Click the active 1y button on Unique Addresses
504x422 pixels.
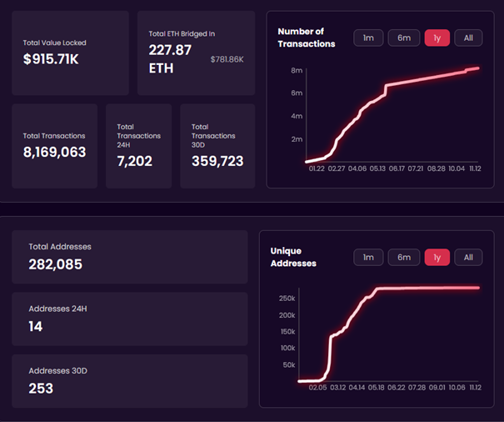[x=437, y=257]
